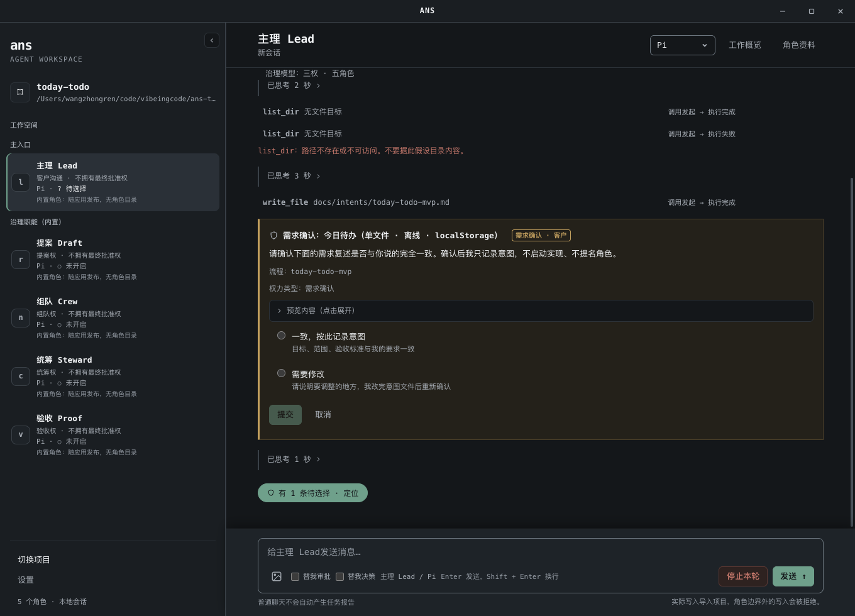Click the shield icon beside 需求确认 title

[273, 236]
